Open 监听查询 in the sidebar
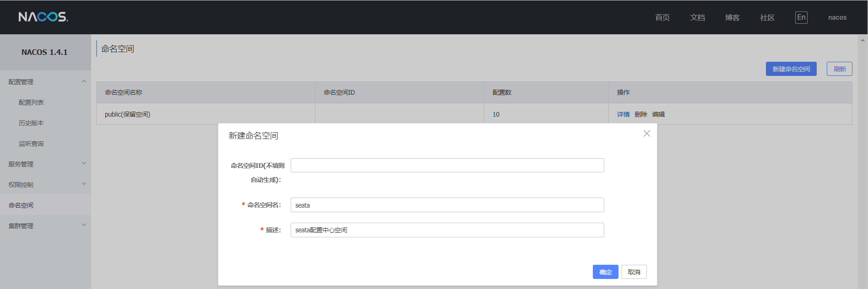The width and height of the screenshot is (868, 289). tap(31, 144)
